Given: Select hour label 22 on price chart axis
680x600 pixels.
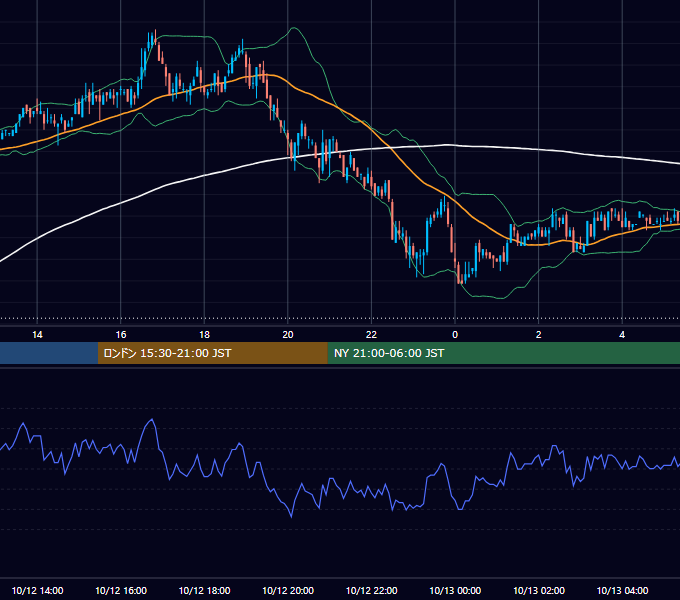Looking at the screenshot, I should tap(372, 335).
